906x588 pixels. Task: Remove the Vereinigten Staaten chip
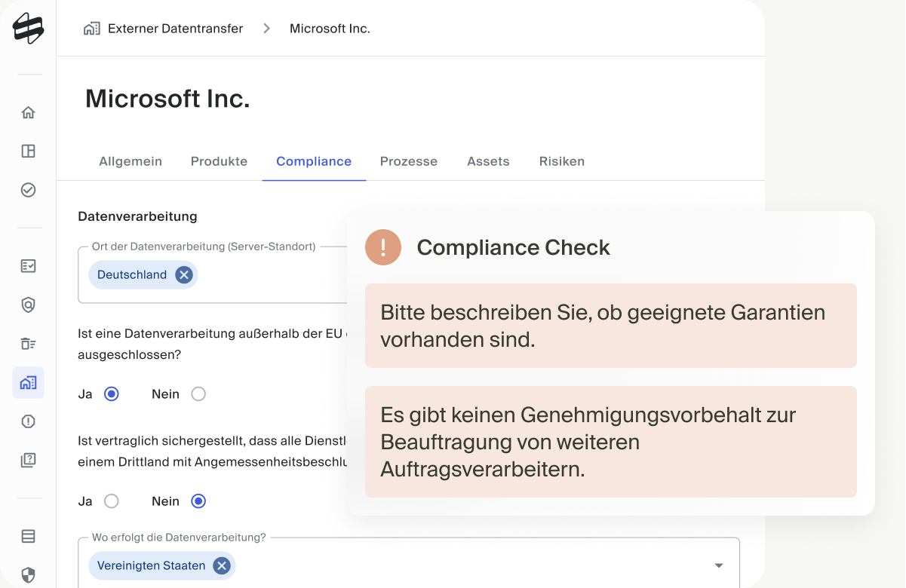click(221, 565)
